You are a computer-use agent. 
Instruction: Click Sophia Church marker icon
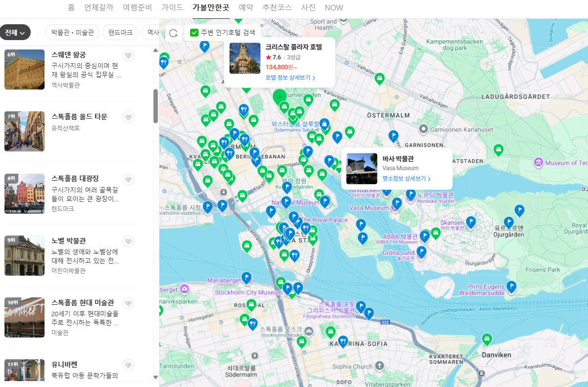pos(380,366)
